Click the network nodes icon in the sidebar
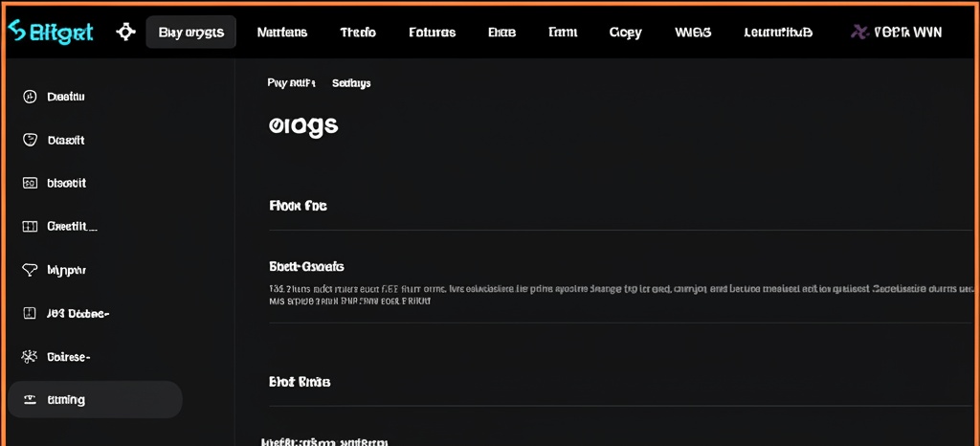980x446 pixels. pyautogui.click(x=30, y=357)
